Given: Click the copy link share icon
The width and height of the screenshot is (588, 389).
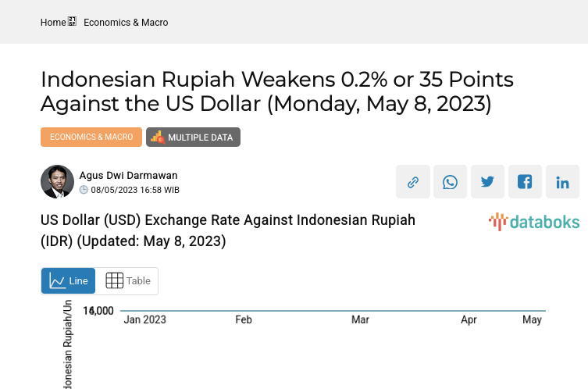Looking at the screenshot, I should 412,182.
